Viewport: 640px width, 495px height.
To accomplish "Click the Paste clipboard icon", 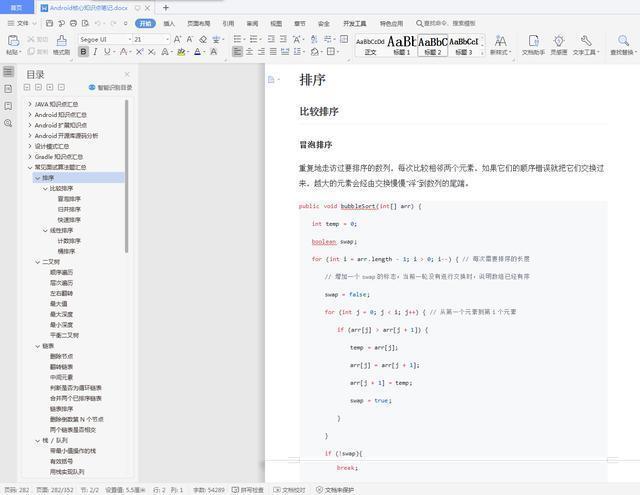I will point(13,40).
